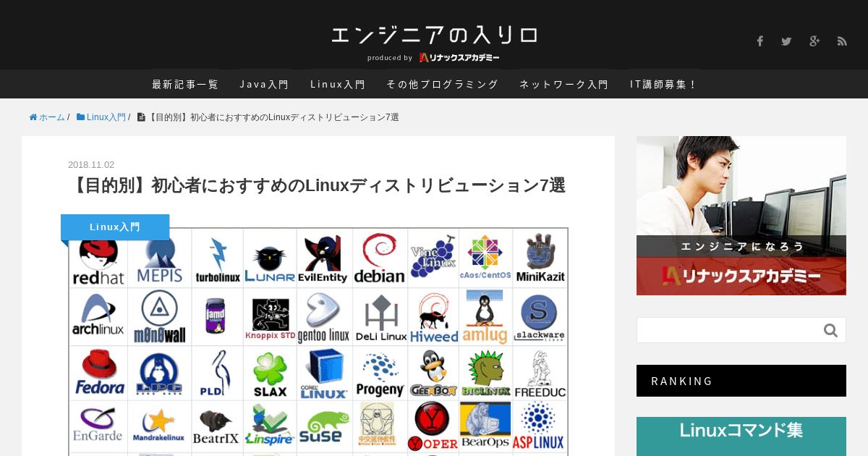
Task: Click the YOPER logo
Action: point(433,427)
